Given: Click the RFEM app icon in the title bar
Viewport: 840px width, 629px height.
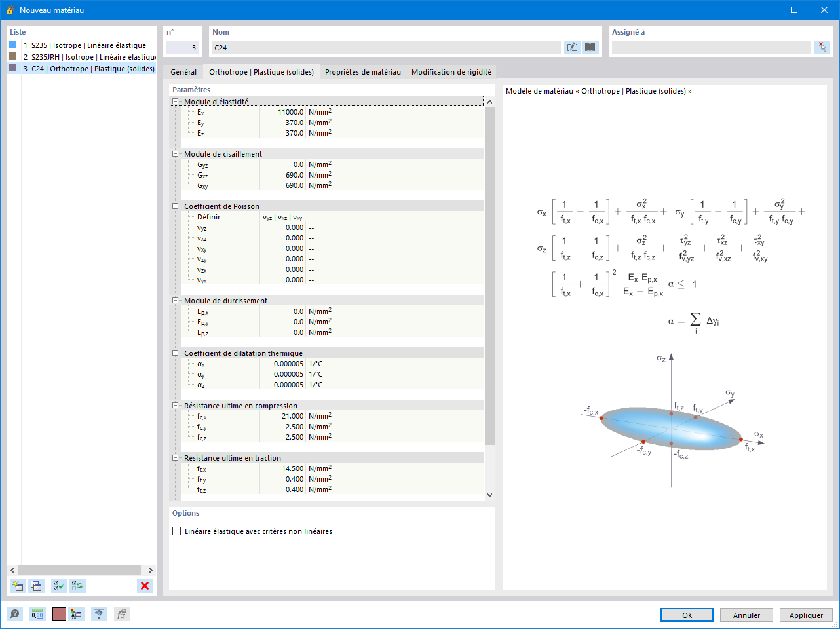Looking at the screenshot, I should coord(10,10).
